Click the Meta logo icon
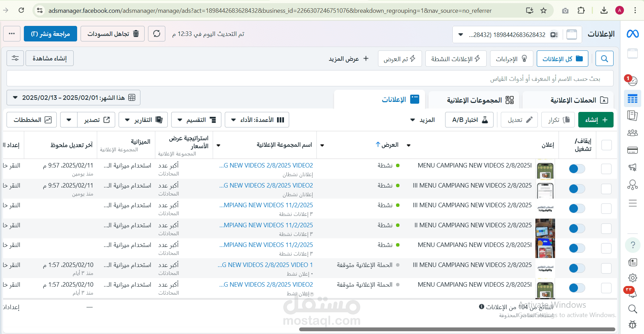The height and width of the screenshot is (334, 644). [x=632, y=34]
